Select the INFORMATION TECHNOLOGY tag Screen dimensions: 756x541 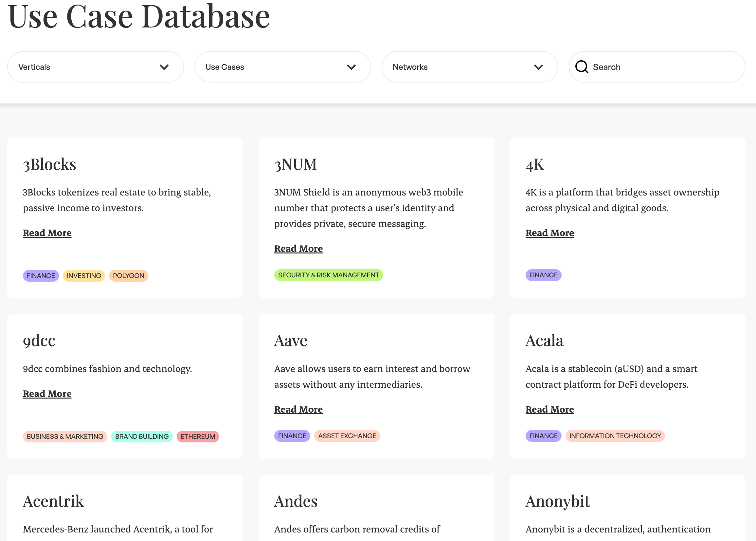615,436
